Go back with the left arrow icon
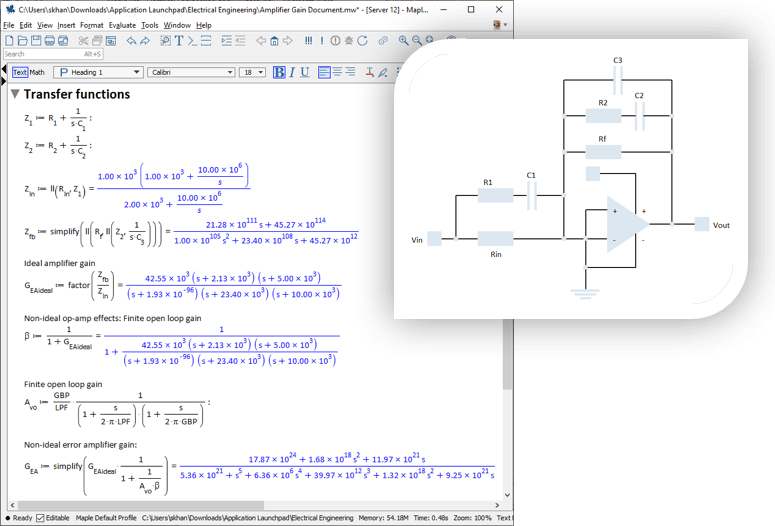The height and width of the screenshot is (526, 775). [x=261, y=41]
